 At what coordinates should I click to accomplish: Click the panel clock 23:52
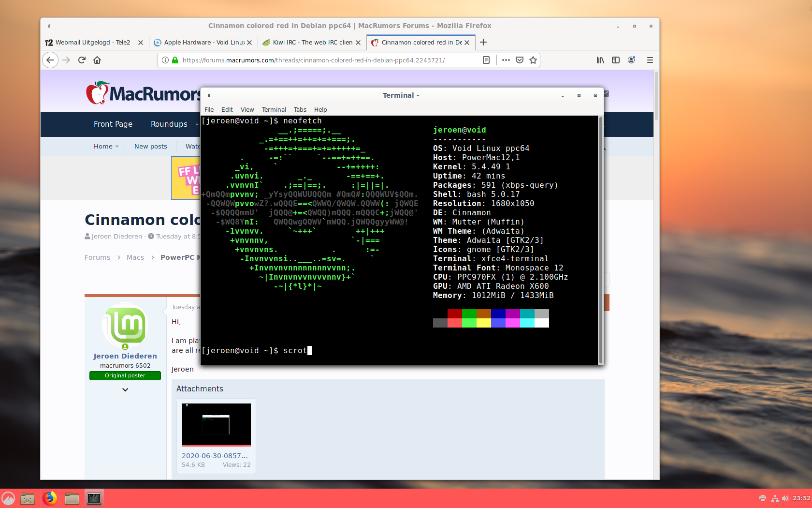(801, 498)
